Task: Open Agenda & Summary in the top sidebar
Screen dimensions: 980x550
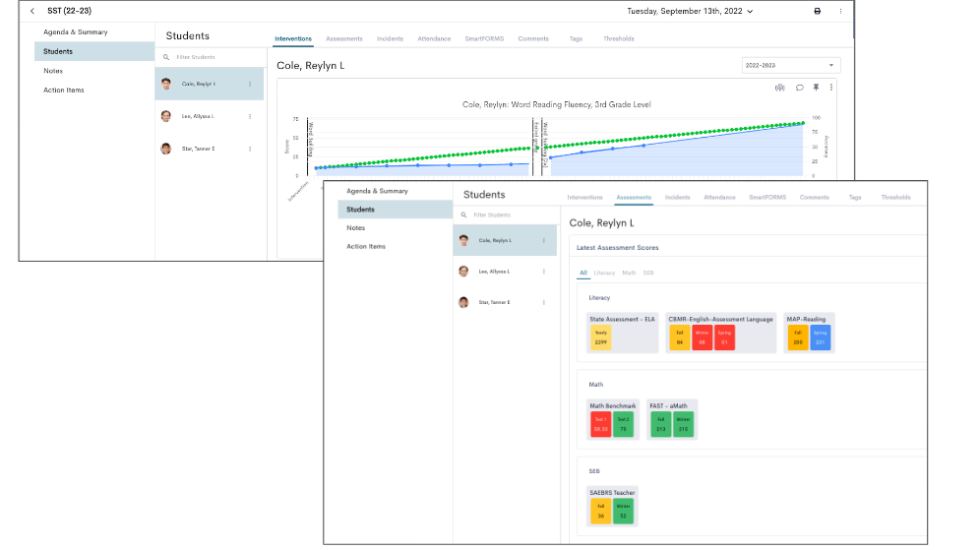Action: [x=76, y=32]
